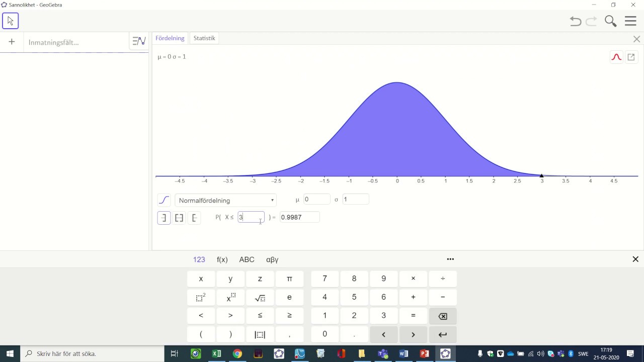The width and height of the screenshot is (644, 362).
Task: Tap the division ÷ key
Action: 443,279
